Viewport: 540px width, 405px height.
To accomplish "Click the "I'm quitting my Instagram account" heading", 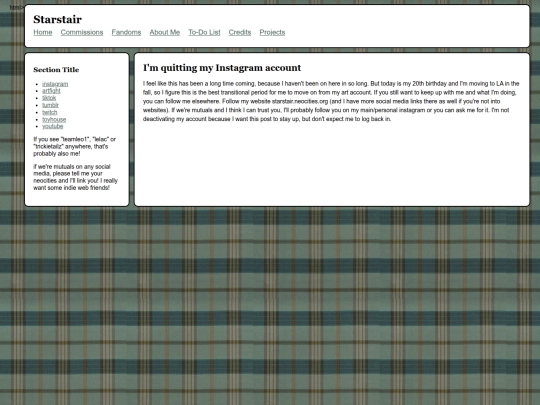I will click(222, 68).
